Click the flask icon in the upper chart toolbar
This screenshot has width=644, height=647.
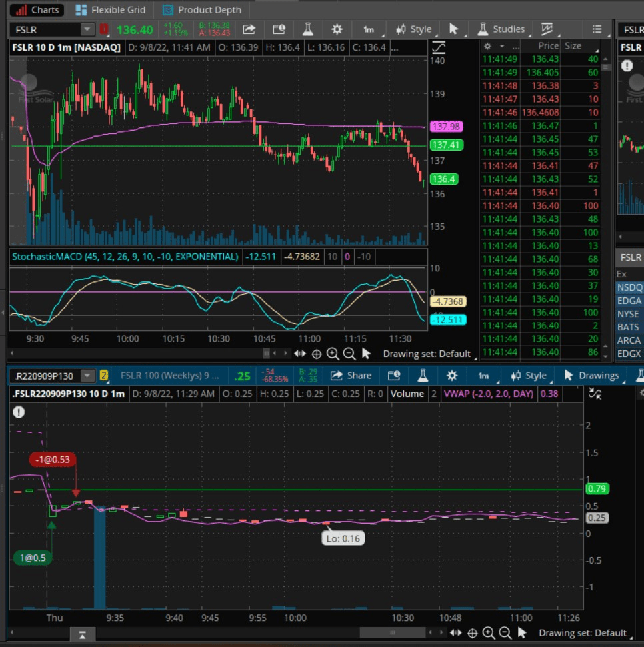(307, 29)
